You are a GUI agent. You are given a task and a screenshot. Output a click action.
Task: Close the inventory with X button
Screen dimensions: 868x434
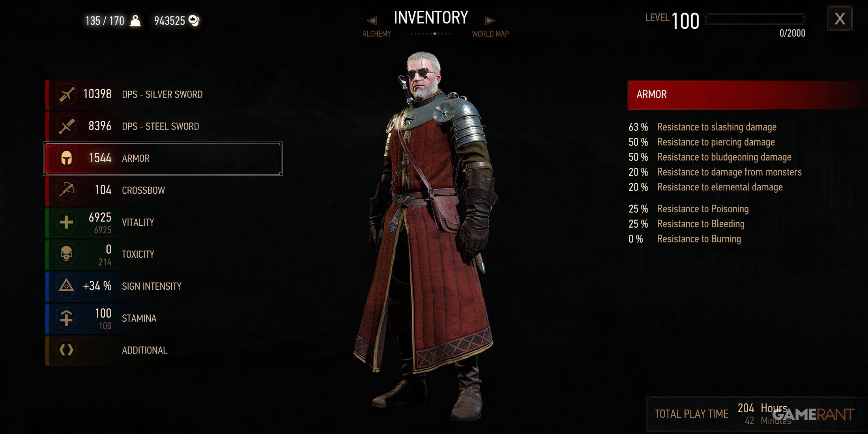840,19
